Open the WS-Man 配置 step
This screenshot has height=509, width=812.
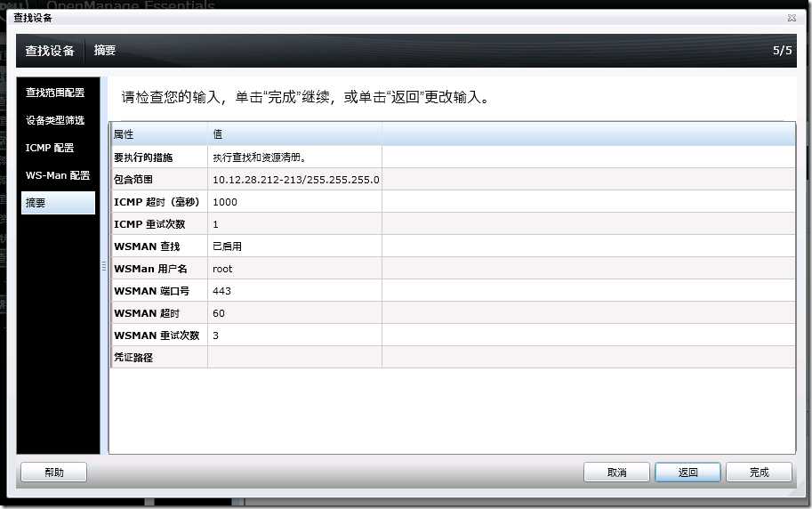point(58,175)
